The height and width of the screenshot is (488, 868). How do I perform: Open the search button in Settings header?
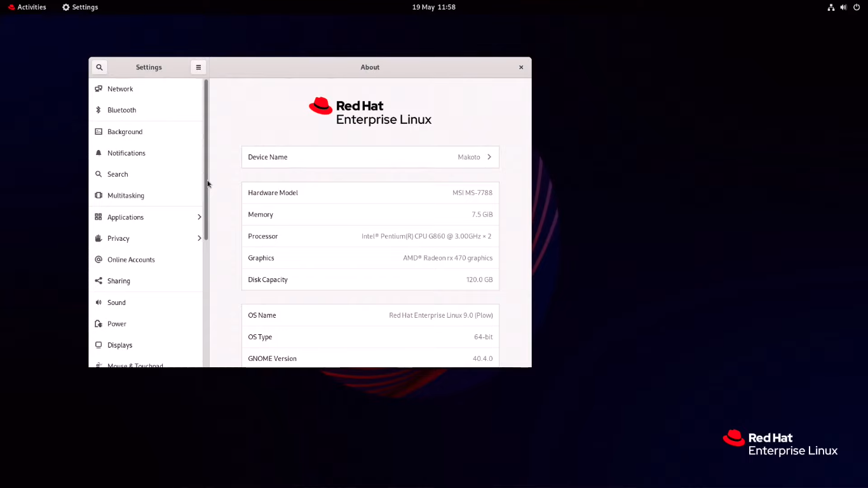99,67
